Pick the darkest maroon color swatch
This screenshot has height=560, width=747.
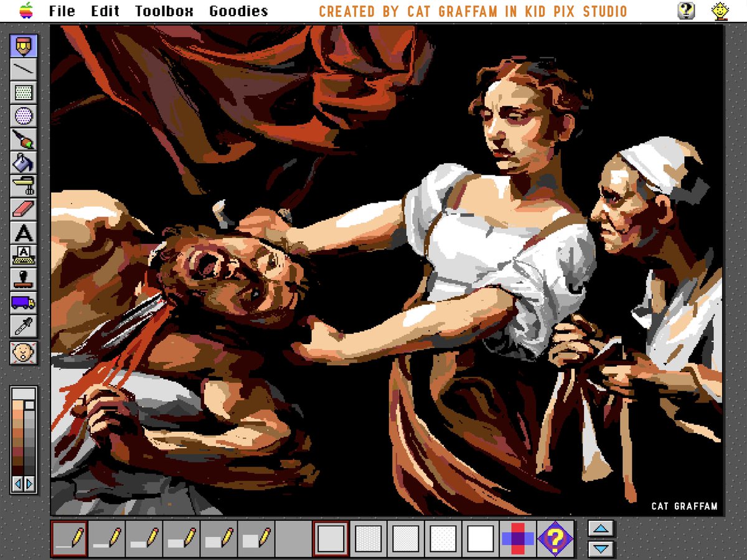point(17,470)
